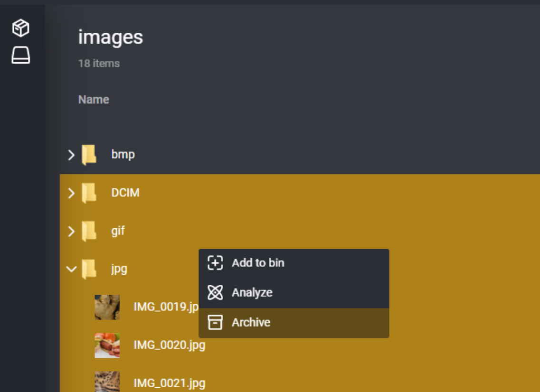The width and height of the screenshot is (540, 392).
Task: Click the 18 items count label
Action: [x=99, y=63]
